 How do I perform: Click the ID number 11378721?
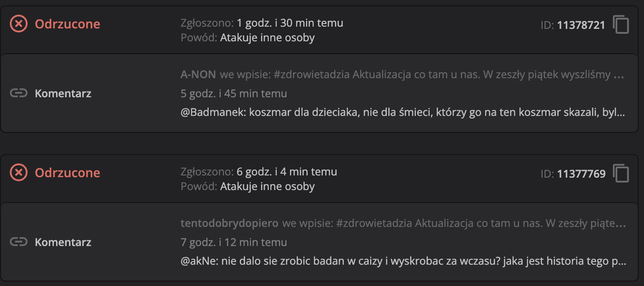click(x=581, y=25)
